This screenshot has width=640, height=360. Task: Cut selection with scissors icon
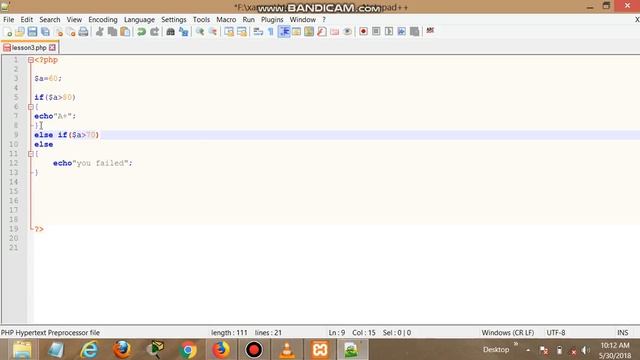[x=100, y=32]
